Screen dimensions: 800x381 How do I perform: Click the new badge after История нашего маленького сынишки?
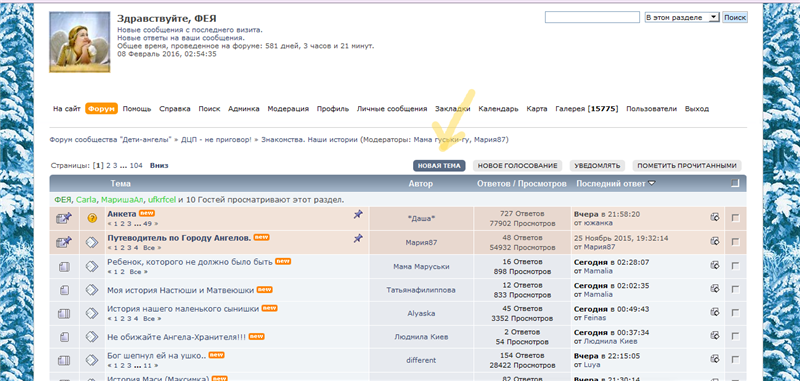[x=269, y=308]
